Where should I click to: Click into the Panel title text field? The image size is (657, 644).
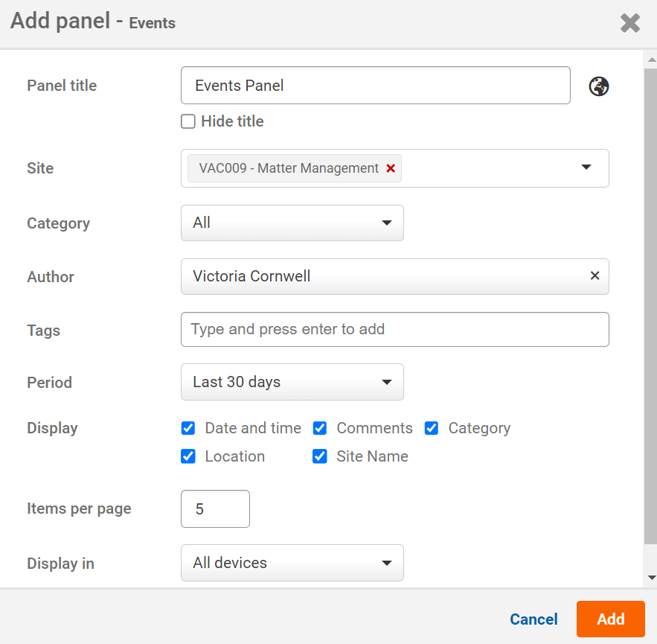click(375, 86)
